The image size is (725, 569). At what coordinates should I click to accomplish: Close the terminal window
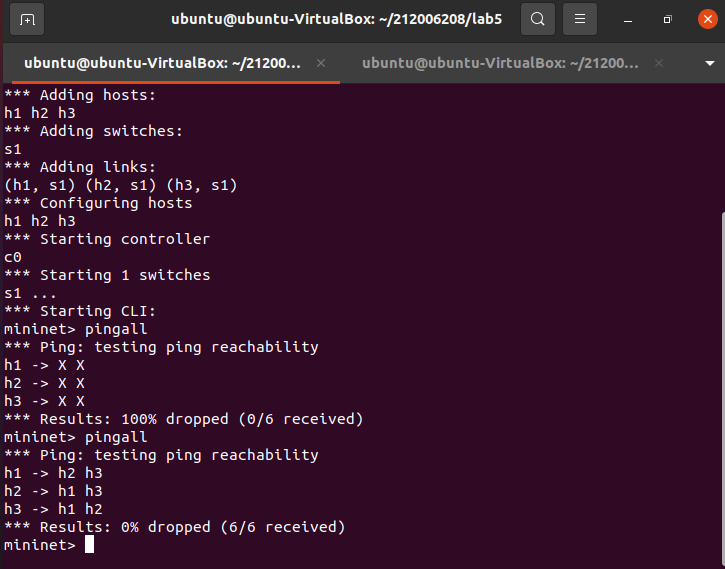pos(703,19)
